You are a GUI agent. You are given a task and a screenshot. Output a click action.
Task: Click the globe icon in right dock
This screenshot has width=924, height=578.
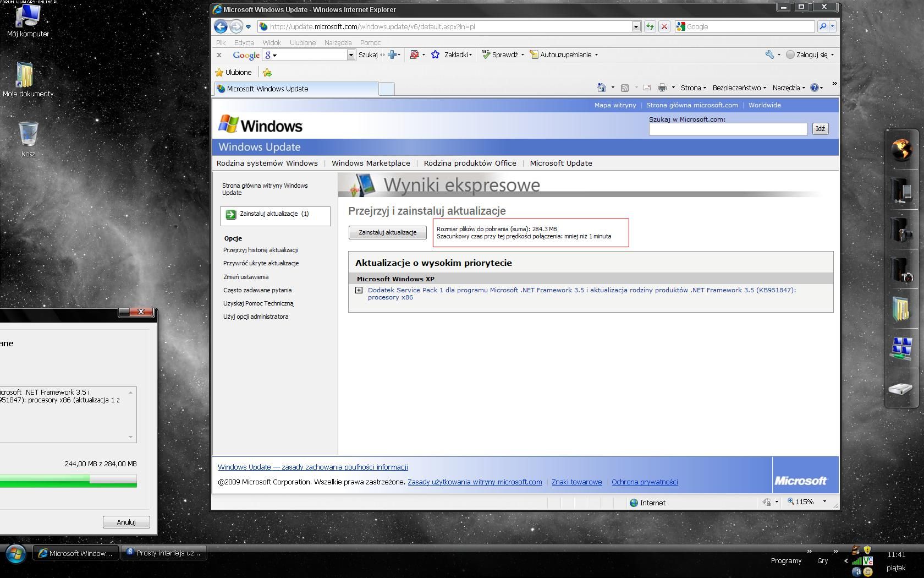coord(901,150)
